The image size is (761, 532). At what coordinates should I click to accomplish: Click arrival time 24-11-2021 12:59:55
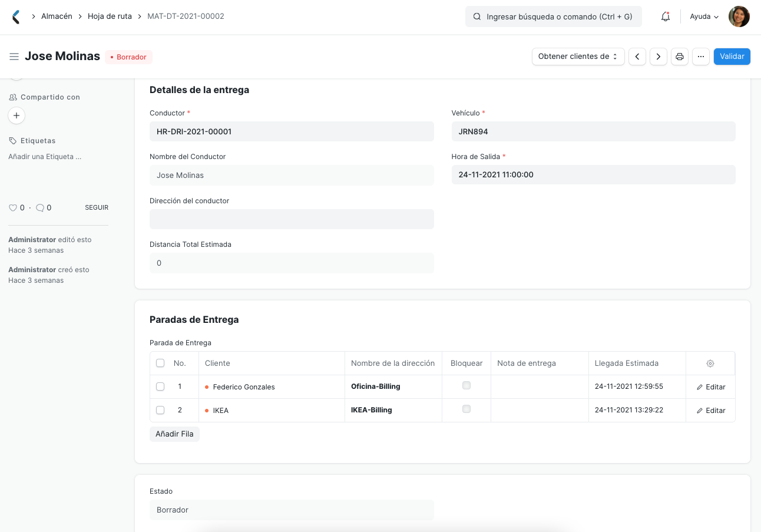click(637, 387)
